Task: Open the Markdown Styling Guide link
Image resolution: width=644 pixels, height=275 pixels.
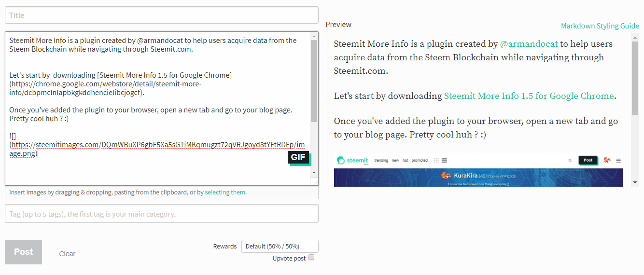Action: [x=600, y=26]
